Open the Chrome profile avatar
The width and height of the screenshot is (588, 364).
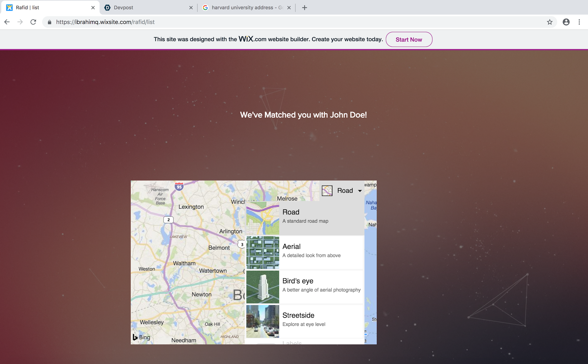[x=566, y=22]
